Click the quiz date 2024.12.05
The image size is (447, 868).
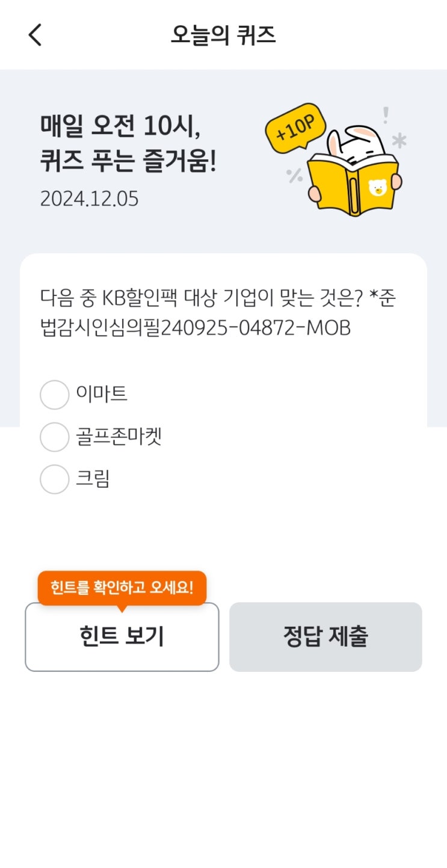pos(89,199)
